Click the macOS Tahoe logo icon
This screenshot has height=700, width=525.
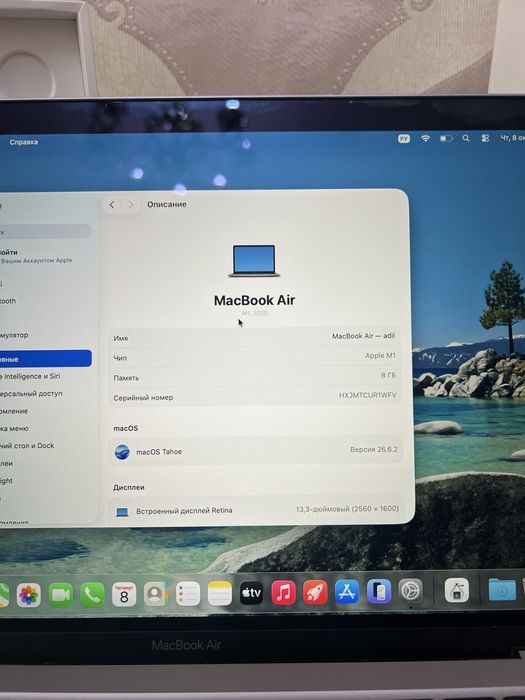[x=122, y=452]
